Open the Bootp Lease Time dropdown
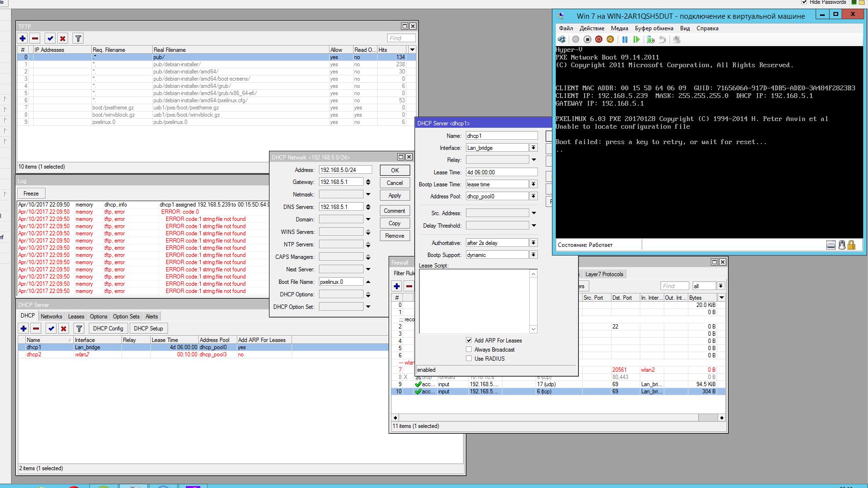Viewport: 868px width, 488px height. coord(534,184)
